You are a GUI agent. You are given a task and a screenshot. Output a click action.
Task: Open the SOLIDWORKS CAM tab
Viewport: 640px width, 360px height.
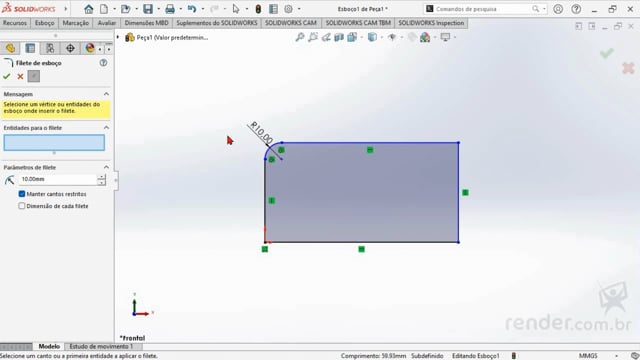click(291, 23)
